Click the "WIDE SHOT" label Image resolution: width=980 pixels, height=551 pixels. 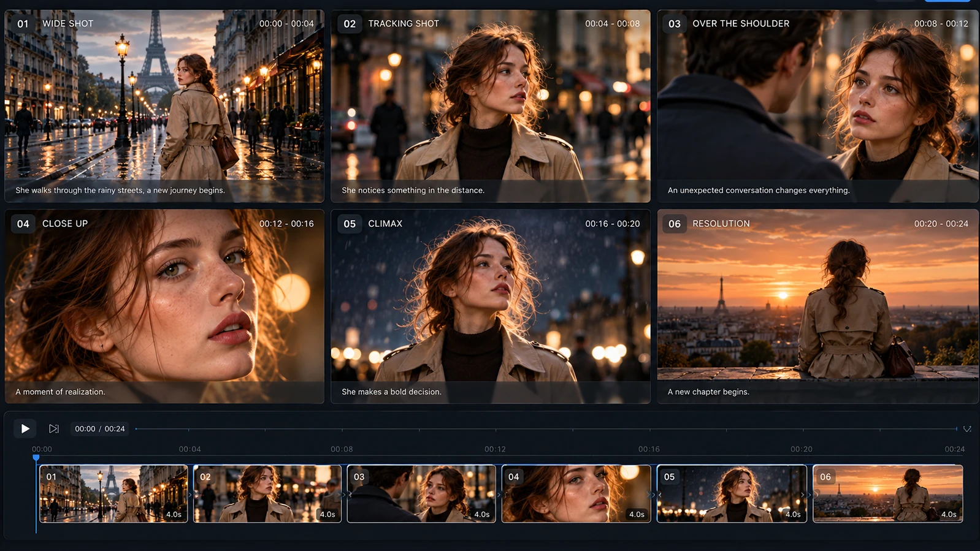[x=68, y=24]
